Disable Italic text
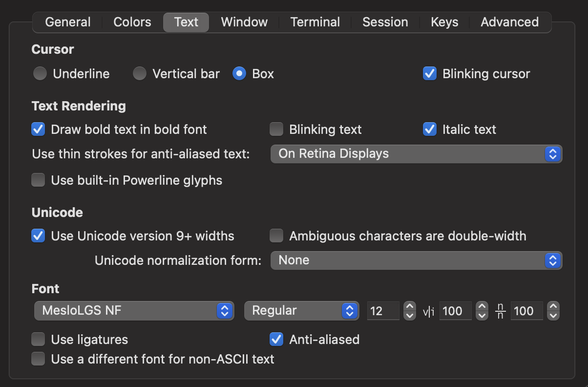 [429, 129]
